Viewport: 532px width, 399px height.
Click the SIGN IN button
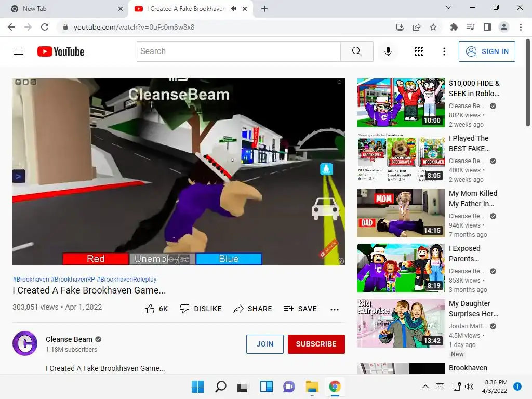(x=487, y=51)
